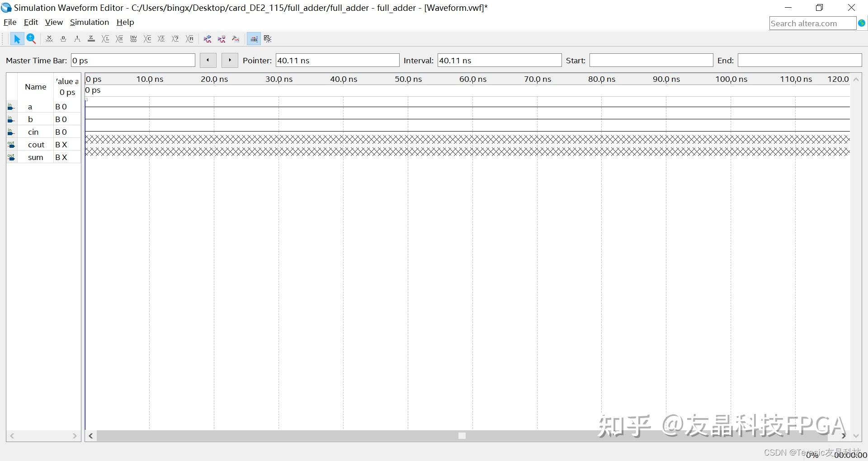Viewport: 868px width, 461px height.
Task: Open the Clock value dialog
Action: tap(160, 38)
